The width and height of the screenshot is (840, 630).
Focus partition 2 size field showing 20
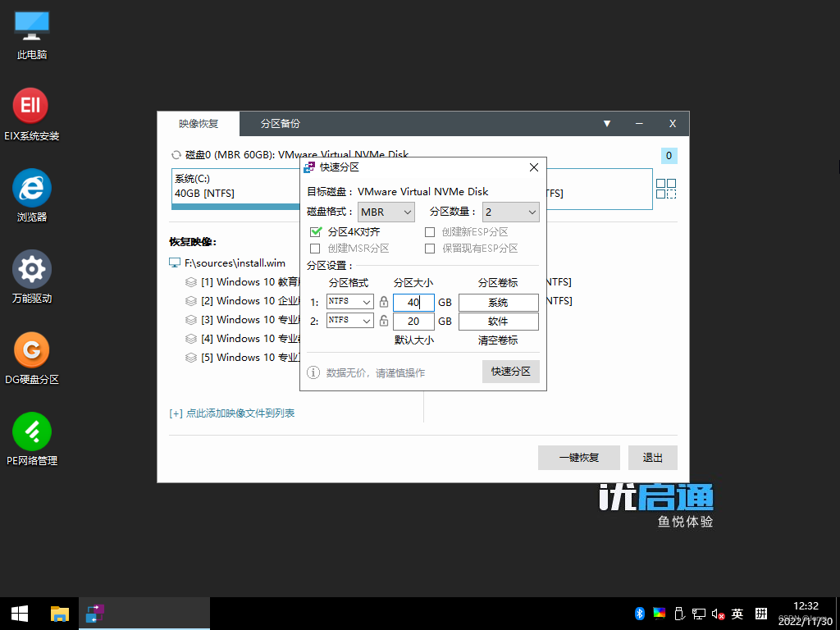tap(413, 322)
